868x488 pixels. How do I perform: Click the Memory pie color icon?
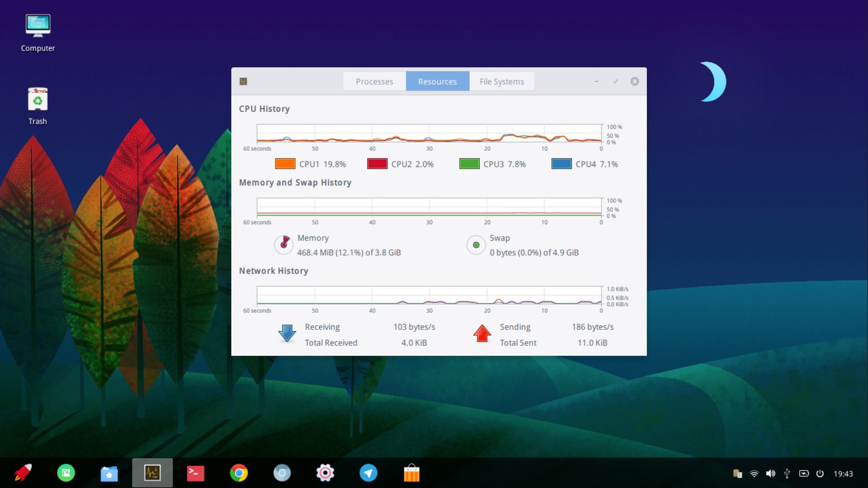pos(284,245)
